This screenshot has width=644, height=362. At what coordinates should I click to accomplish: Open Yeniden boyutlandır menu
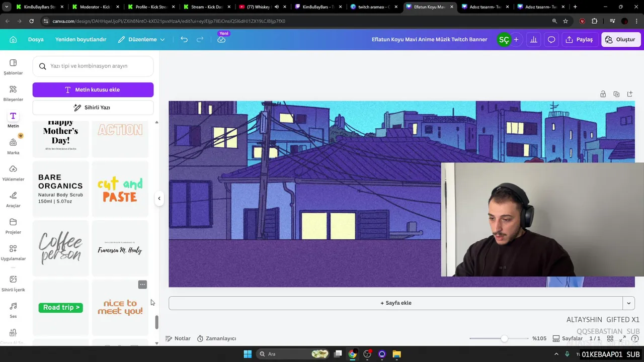(x=80, y=39)
